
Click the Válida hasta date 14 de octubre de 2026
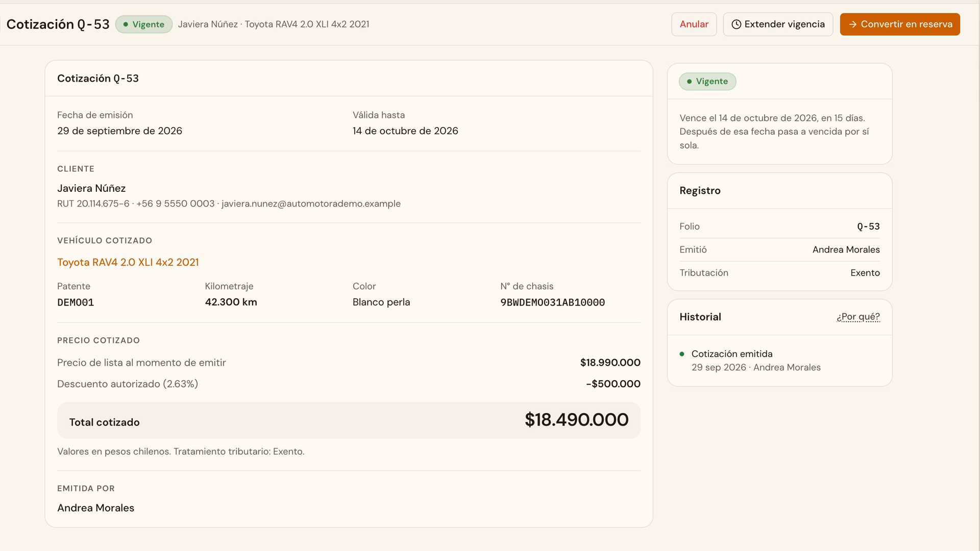coord(405,131)
